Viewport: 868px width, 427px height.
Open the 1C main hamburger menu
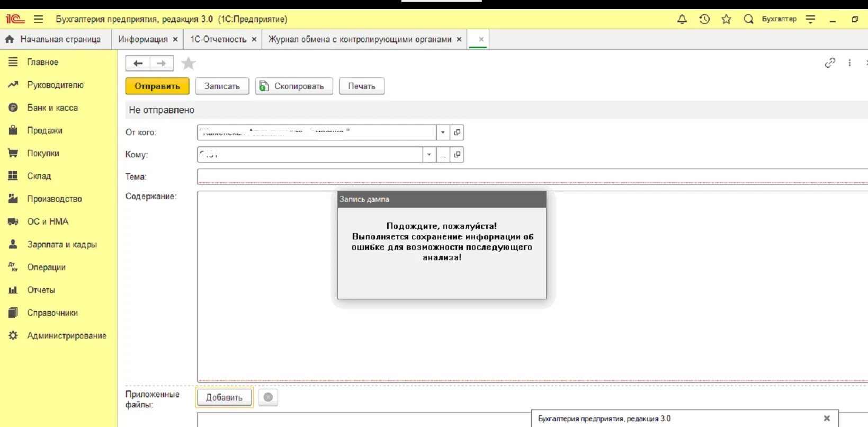[x=38, y=19]
